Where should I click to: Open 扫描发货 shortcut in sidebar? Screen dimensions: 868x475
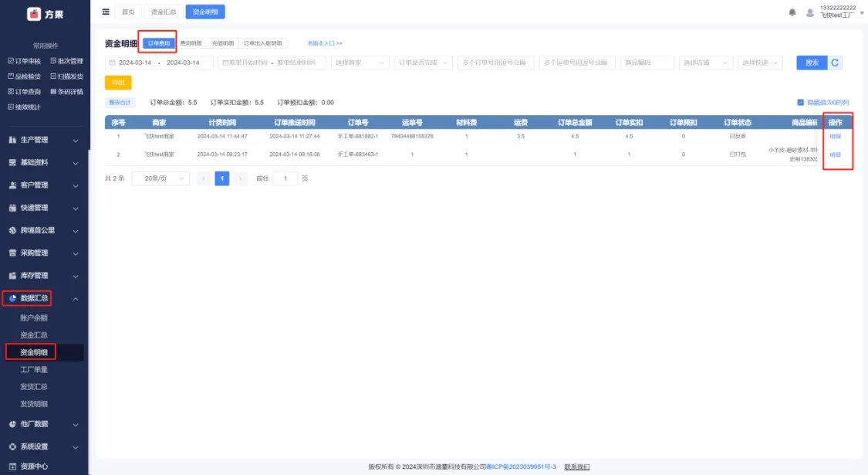pos(66,76)
